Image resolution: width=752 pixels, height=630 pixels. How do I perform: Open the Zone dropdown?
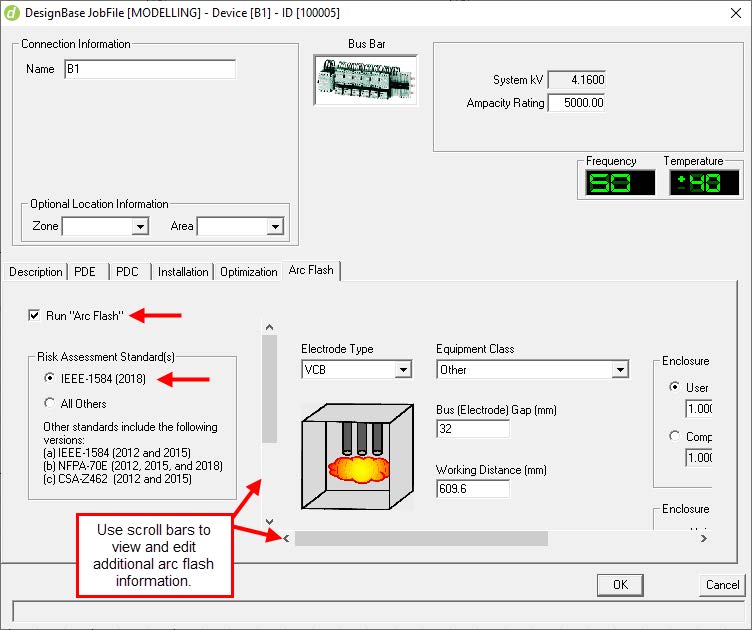point(140,226)
